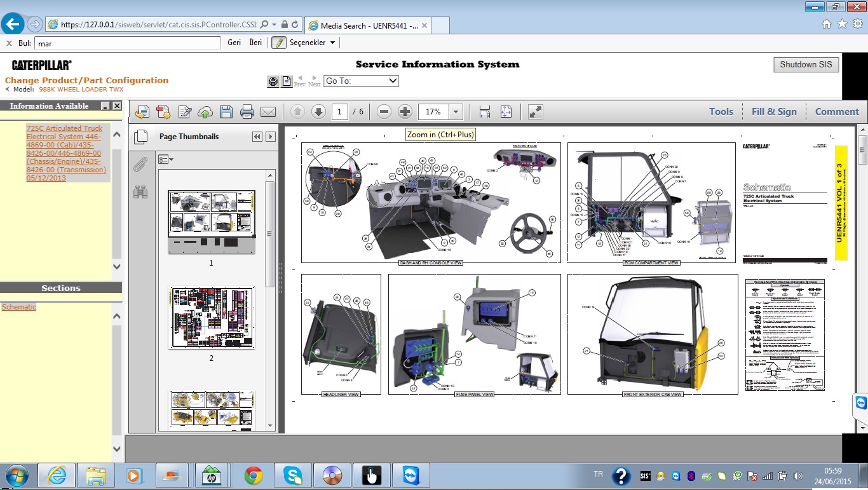Open the attachments paperclip panel
The width and height of the screenshot is (868, 490).
[x=140, y=165]
